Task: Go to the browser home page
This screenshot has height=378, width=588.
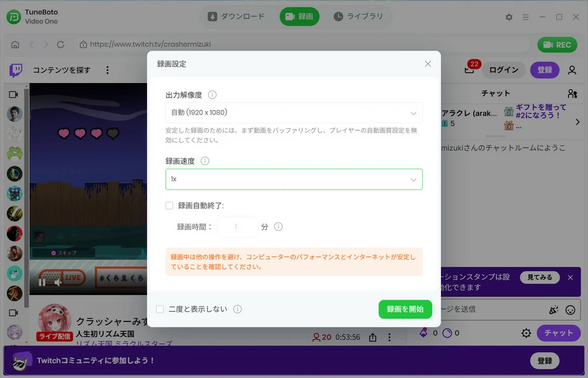Action: click(15, 45)
